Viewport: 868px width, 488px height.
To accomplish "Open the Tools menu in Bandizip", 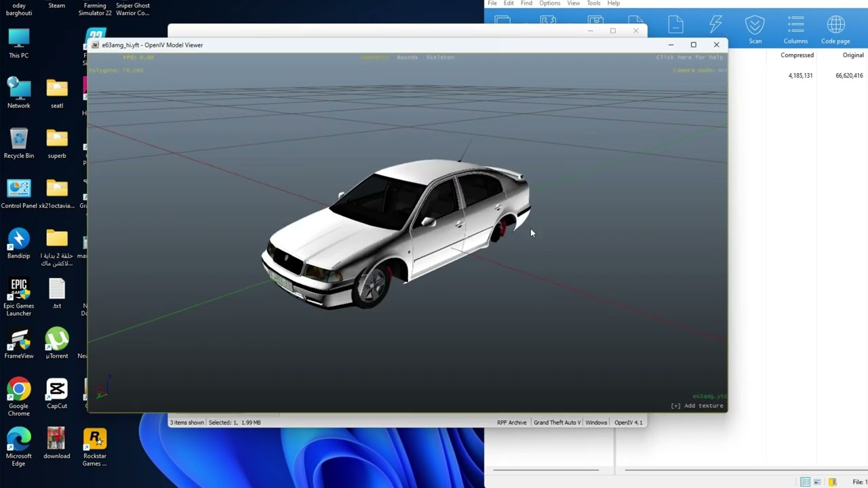I will tap(593, 3).
